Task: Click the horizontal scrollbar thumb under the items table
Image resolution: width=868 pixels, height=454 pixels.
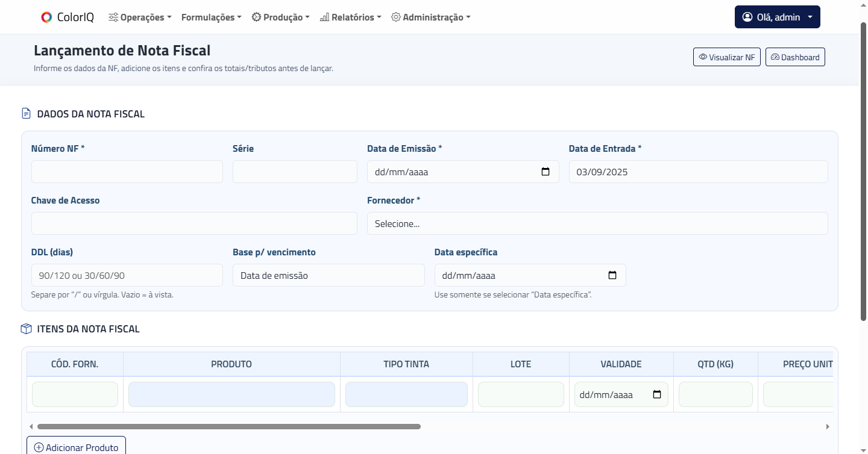Action: pos(229,426)
